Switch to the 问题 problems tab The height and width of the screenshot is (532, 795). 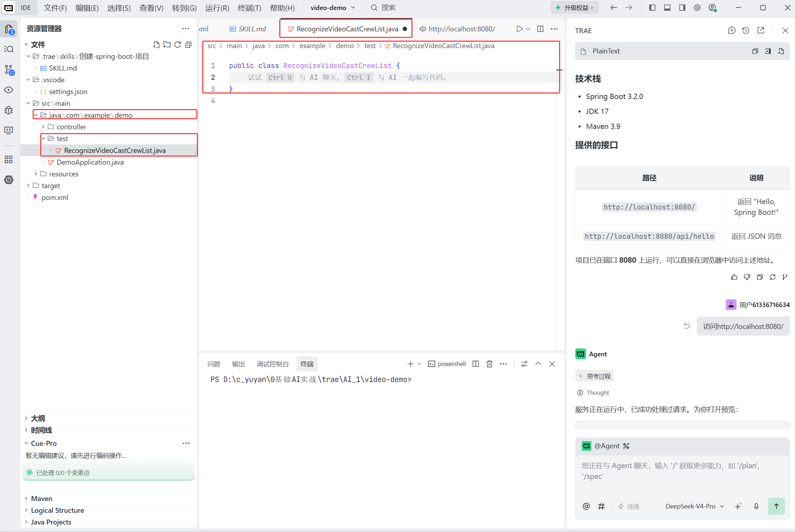coord(214,364)
